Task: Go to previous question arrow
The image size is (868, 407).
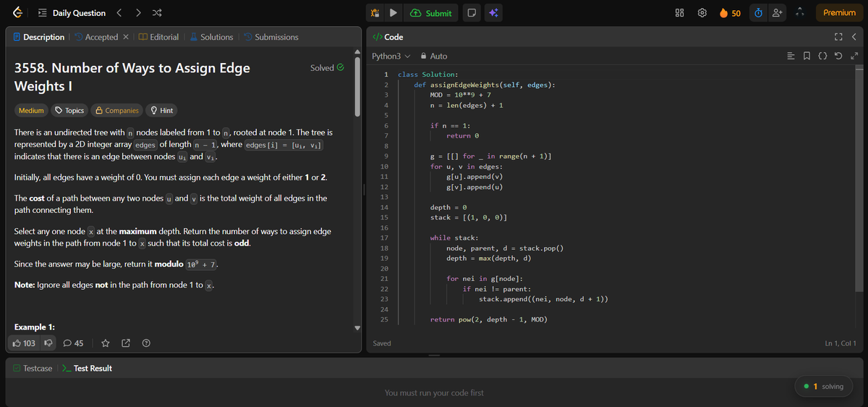Action: tap(121, 13)
